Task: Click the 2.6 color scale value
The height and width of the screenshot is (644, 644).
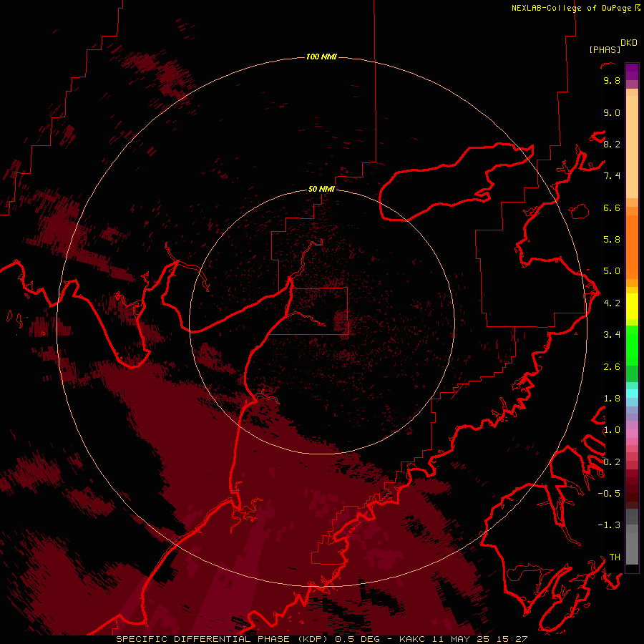Action: (612, 367)
